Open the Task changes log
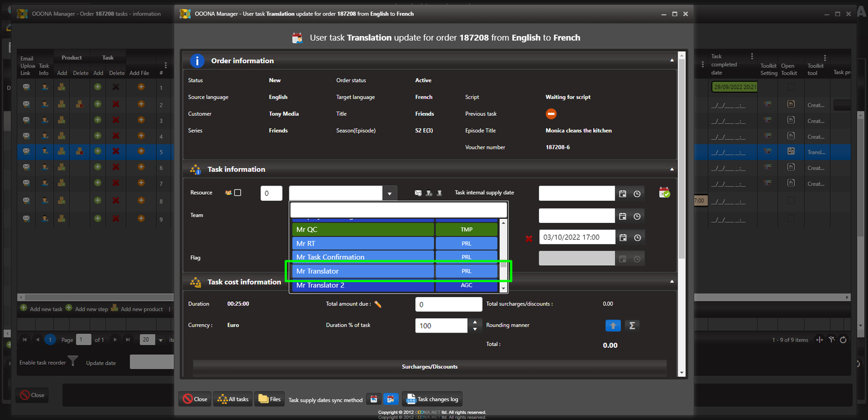 pyautogui.click(x=432, y=399)
